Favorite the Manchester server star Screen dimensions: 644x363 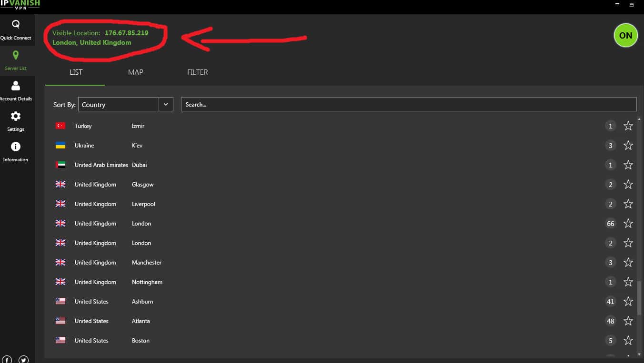click(628, 263)
